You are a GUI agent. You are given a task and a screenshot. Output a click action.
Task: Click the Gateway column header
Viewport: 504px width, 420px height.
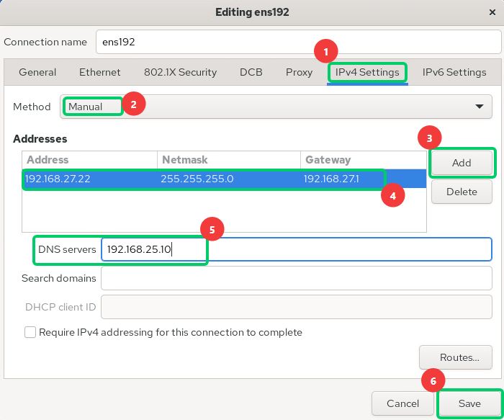point(363,159)
